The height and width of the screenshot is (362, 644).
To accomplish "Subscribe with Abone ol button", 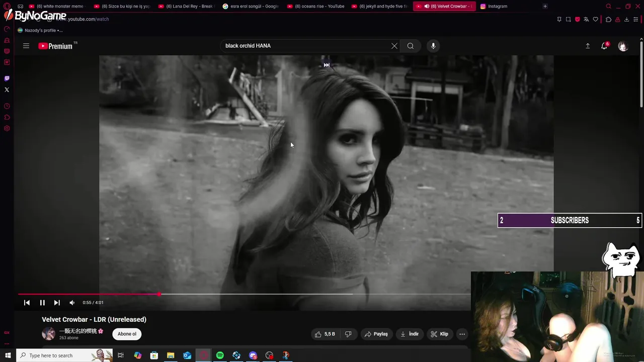I will click(127, 334).
